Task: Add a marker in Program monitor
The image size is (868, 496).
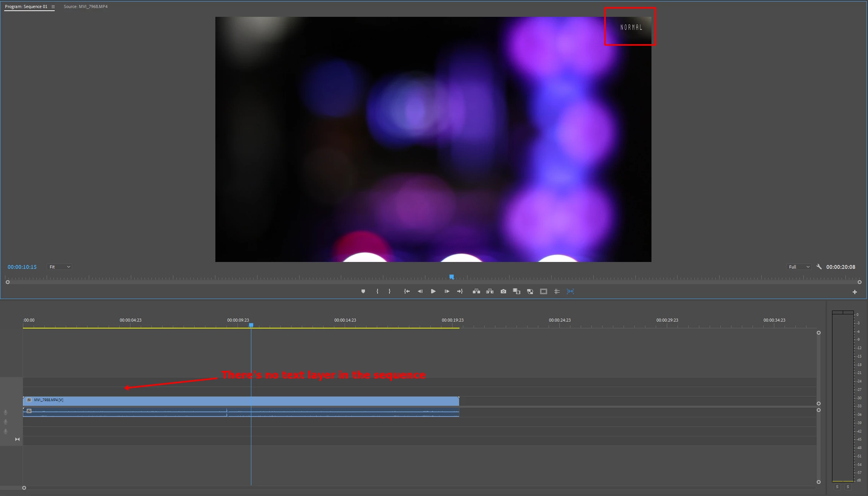Action: tap(363, 291)
